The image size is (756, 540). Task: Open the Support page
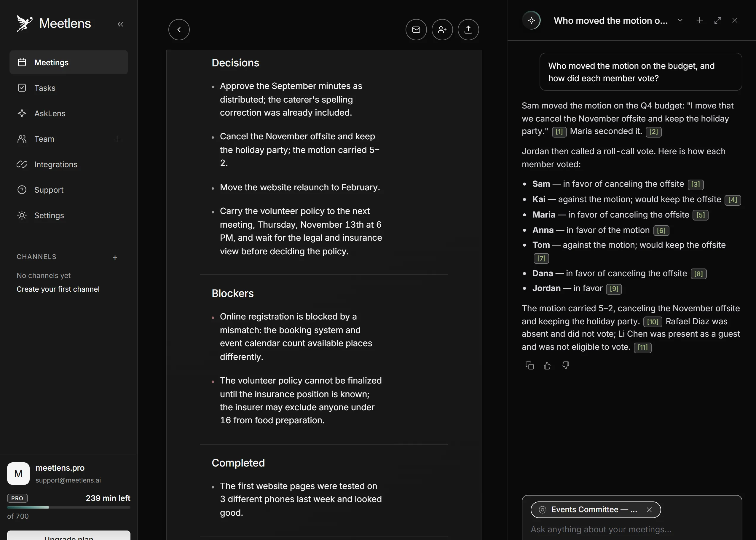[x=68, y=190]
